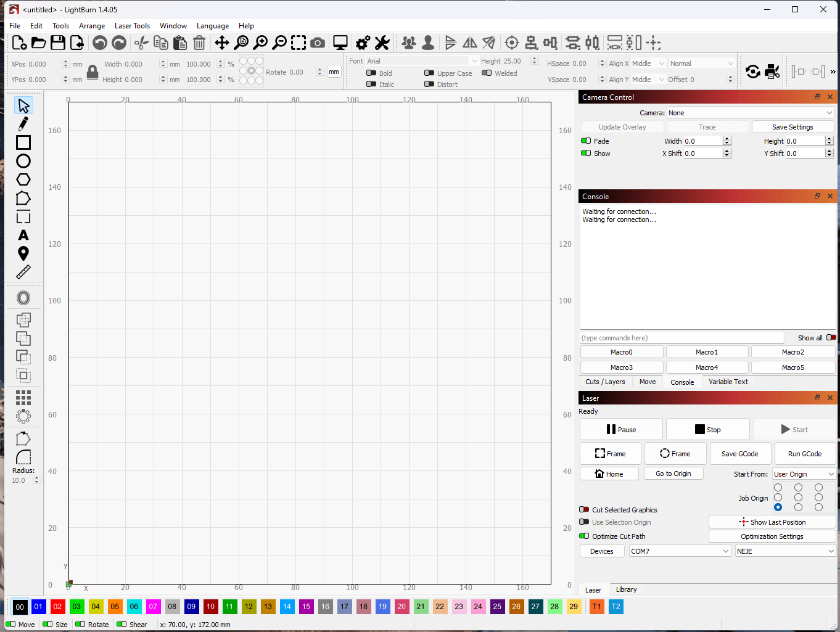Image resolution: width=840 pixels, height=632 pixels.
Task: Select the Rectangle drawing tool
Action: (x=23, y=142)
